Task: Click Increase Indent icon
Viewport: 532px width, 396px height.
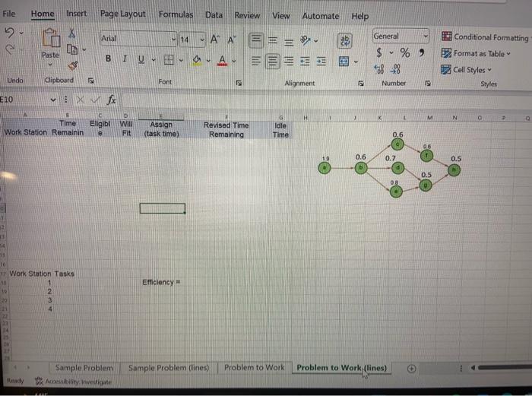Action: [x=321, y=62]
